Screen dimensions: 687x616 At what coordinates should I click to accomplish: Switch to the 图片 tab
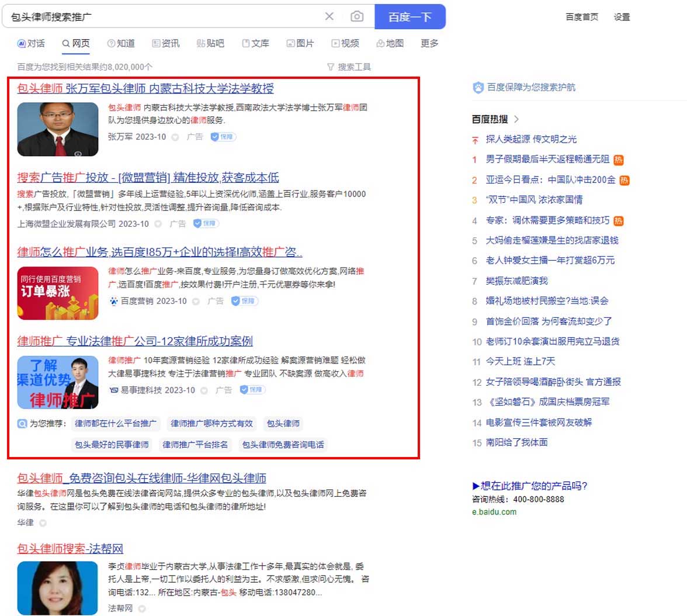coord(300,43)
